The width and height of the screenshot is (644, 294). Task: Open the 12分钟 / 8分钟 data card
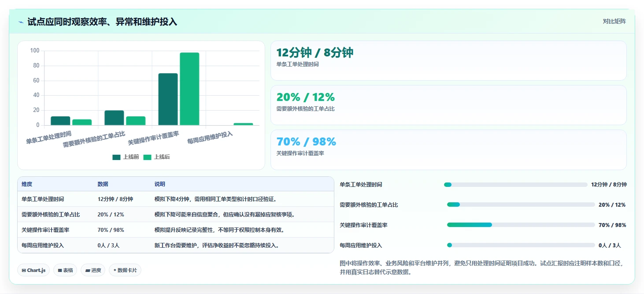(x=448, y=60)
